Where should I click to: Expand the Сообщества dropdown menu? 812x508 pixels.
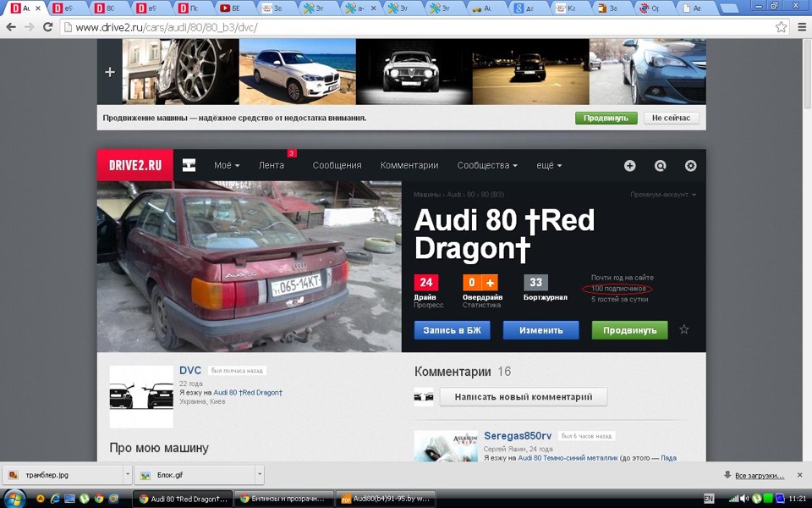[x=487, y=165]
